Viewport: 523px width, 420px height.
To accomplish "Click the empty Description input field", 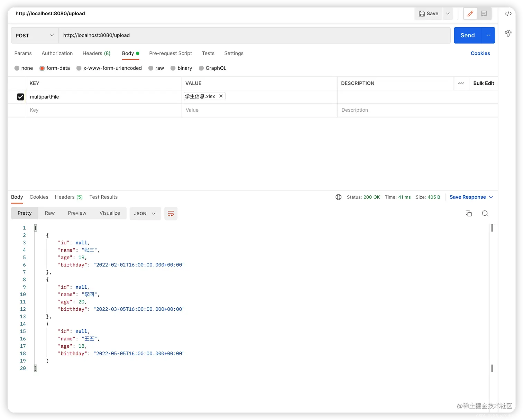I will 418,110.
